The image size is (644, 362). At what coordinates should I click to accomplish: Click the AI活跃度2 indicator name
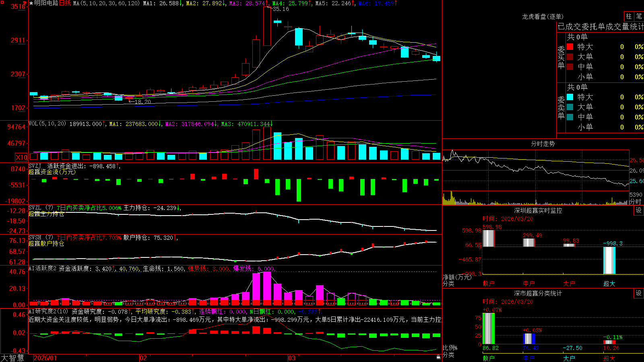click(42, 268)
